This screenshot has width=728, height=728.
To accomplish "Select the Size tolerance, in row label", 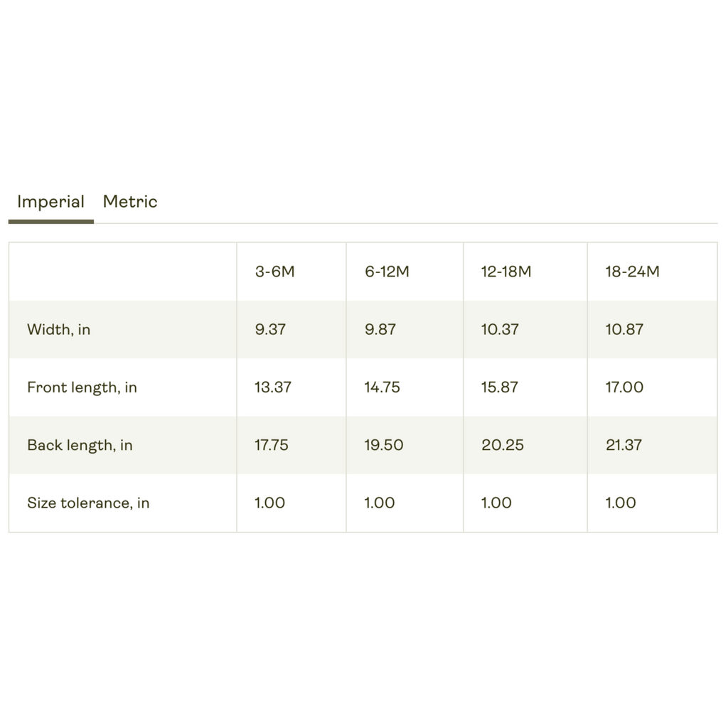I will click(88, 503).
